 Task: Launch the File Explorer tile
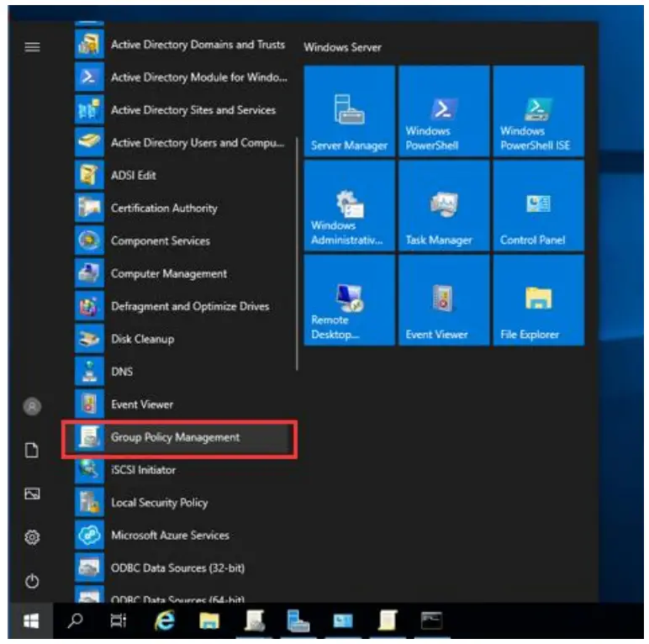(539, 300)
